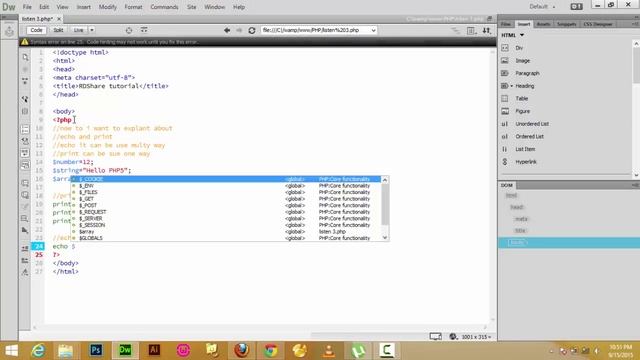Click the forward navigation arrow
Screen dimensions: 640x360
click(x=239, y=30)
